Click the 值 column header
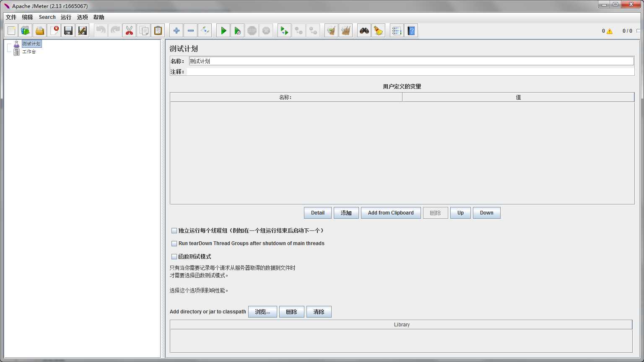Image resolution: width=644 pixels, height=362 pixels. [x=518, y=97]
